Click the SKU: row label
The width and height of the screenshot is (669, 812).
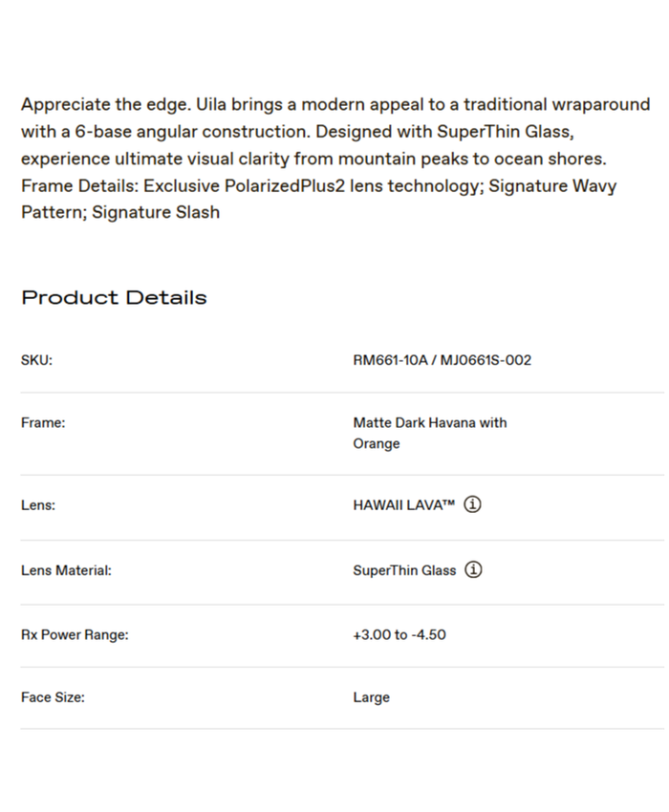pyautogui.click(x=36, y=360)
